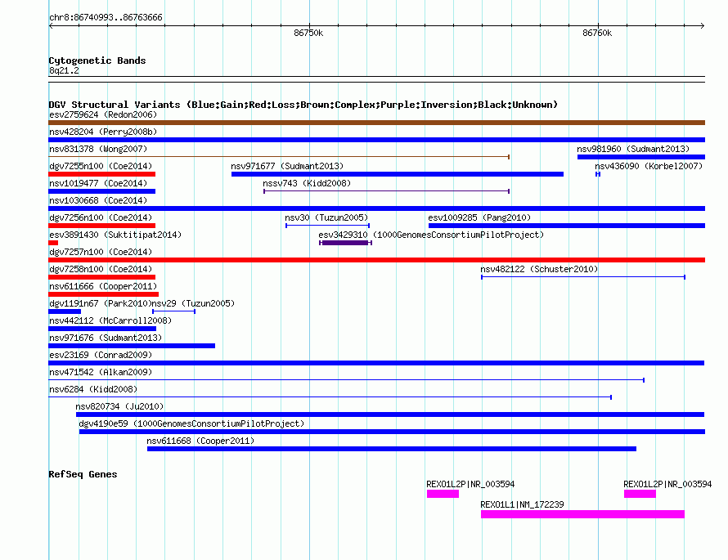Select the esv3429310 purple inversion bar
Screen dimensions: 728x560
pos(345,243)
